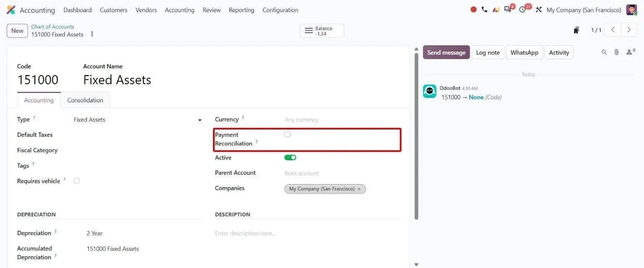The height and width of the screenshot is (268, 644).
Task: Open the Configuration menu
Action: point(280,10)
